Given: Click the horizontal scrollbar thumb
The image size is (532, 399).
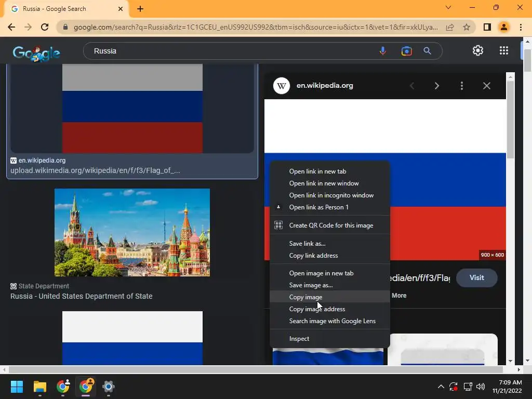Looking at the screenshot, I should point(256,369).
